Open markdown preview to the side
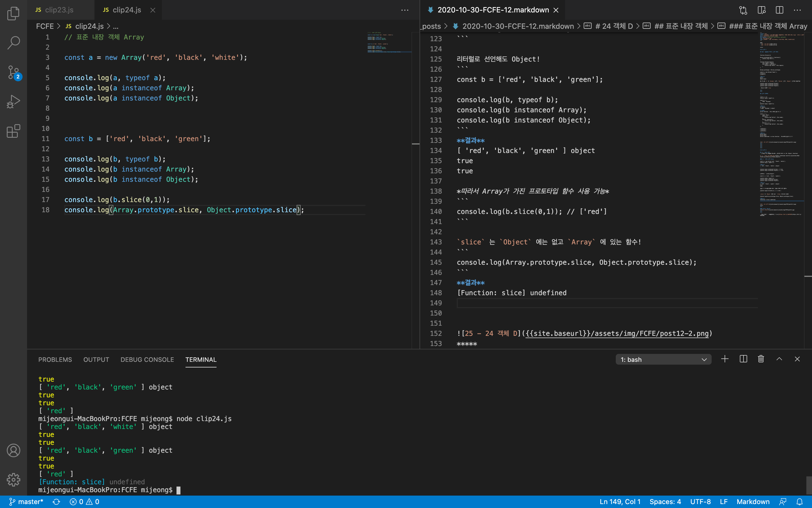This screenshot has height=508, width=812. click(x=761, y=10)
